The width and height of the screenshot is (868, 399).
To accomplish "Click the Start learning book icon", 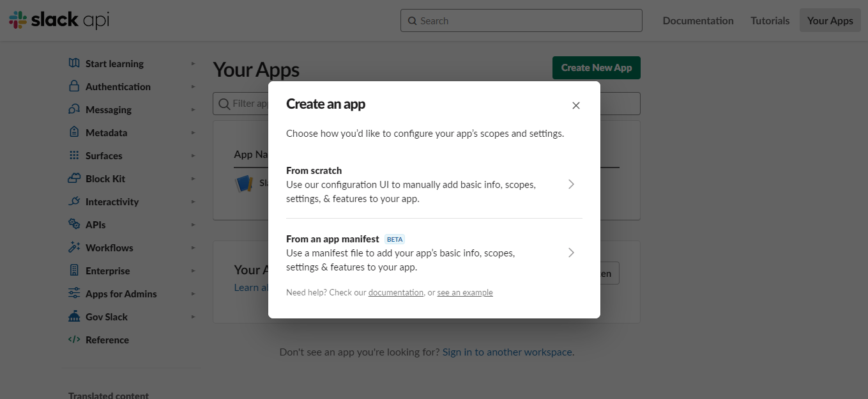I will [74, 63].
